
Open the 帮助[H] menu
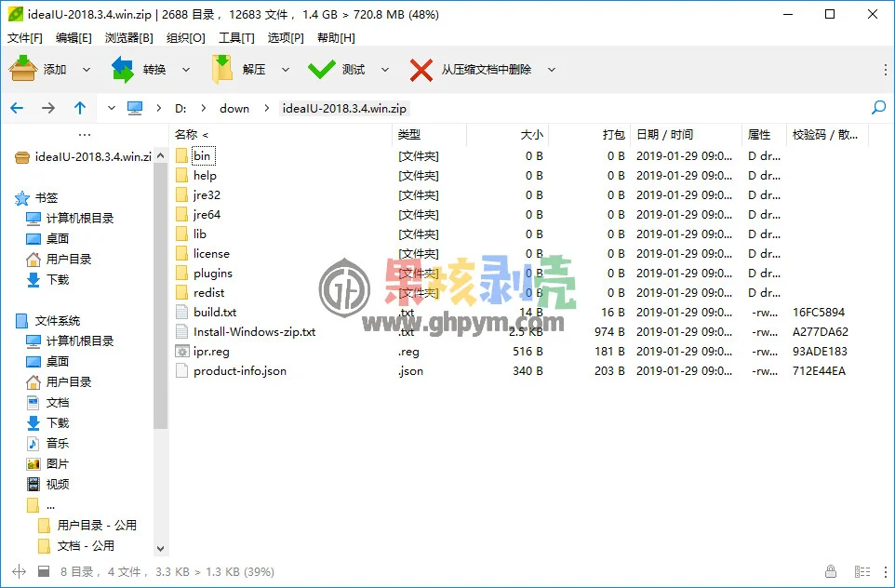[336, 37]
